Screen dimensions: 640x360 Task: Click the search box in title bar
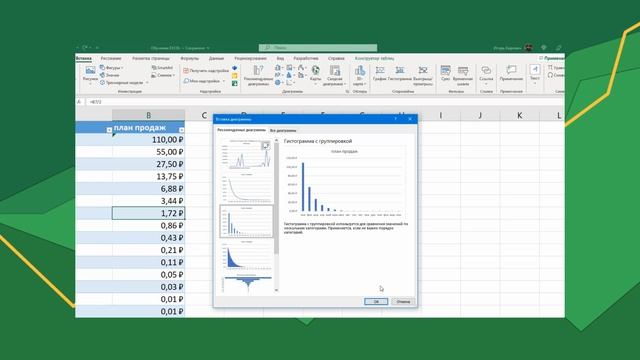tap(318, 48)
